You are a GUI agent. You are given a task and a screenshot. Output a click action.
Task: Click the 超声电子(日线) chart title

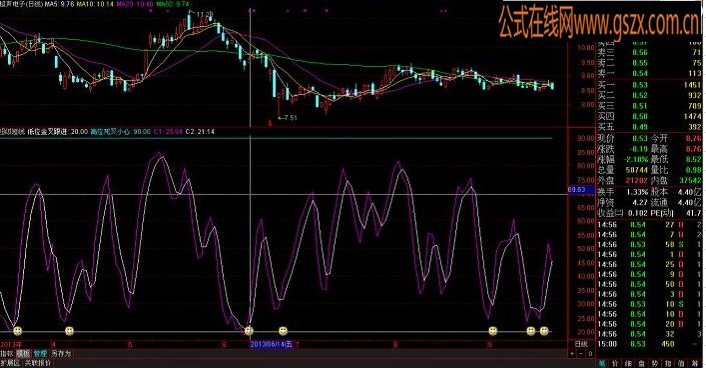coord(21,4)
